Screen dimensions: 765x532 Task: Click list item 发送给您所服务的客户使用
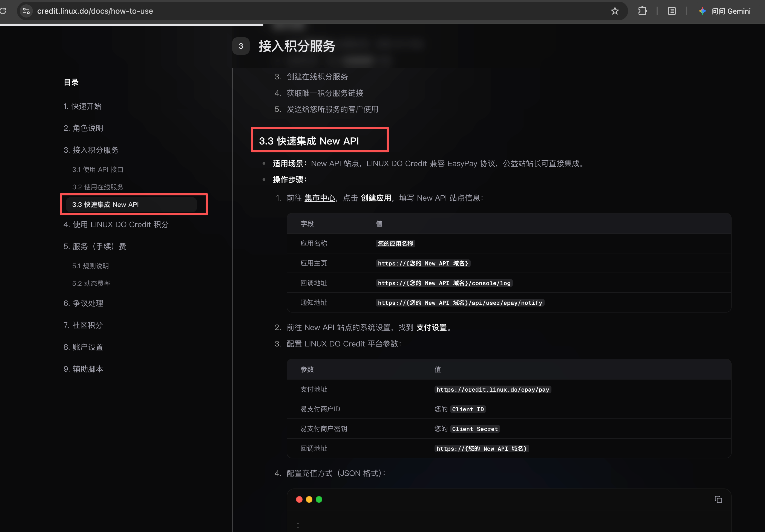coord(332,109)
